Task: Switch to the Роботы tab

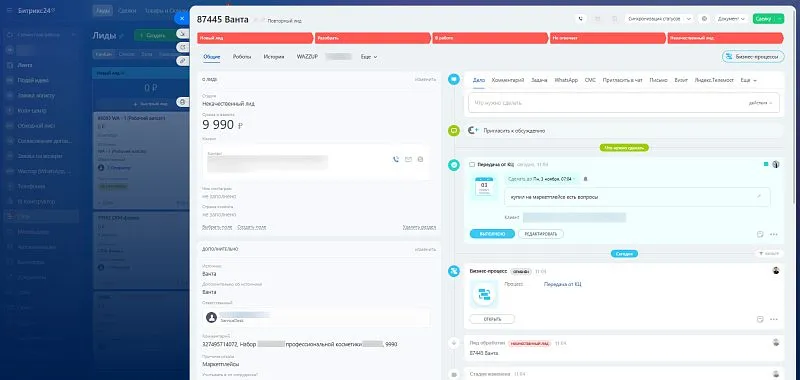Action: (x=242, y=57)
